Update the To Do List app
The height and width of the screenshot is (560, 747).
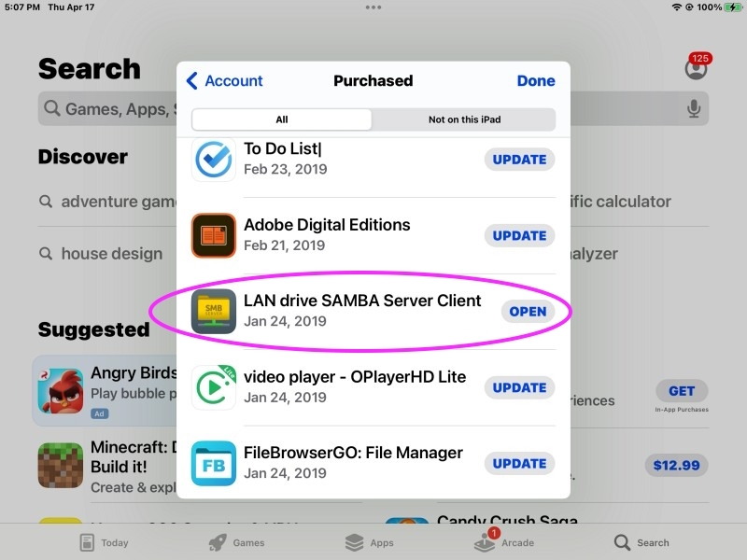[x=519, y=160]
